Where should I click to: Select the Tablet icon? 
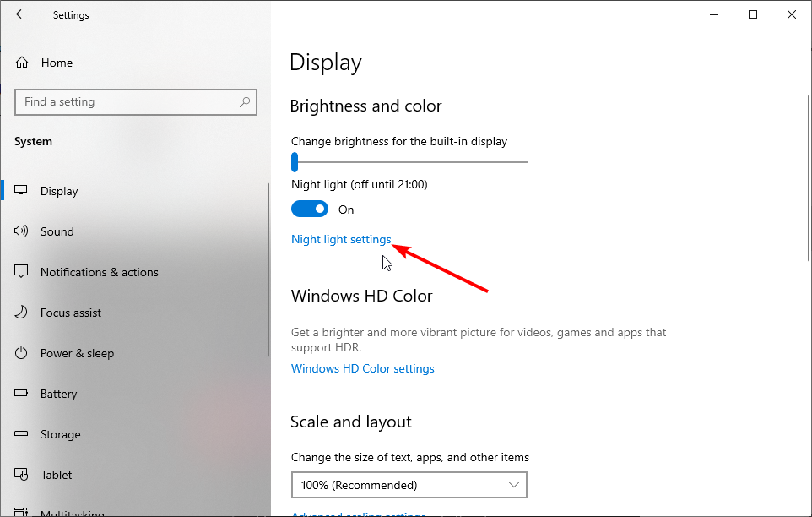21,474
